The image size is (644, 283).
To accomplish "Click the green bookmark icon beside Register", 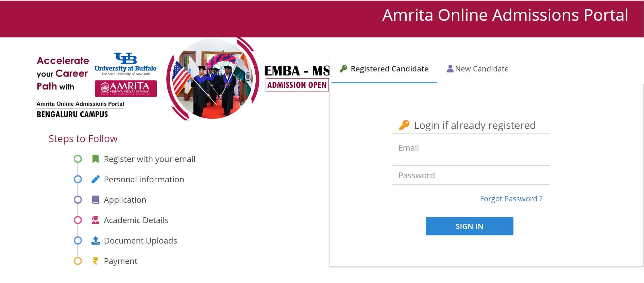I will pos(96,159).
